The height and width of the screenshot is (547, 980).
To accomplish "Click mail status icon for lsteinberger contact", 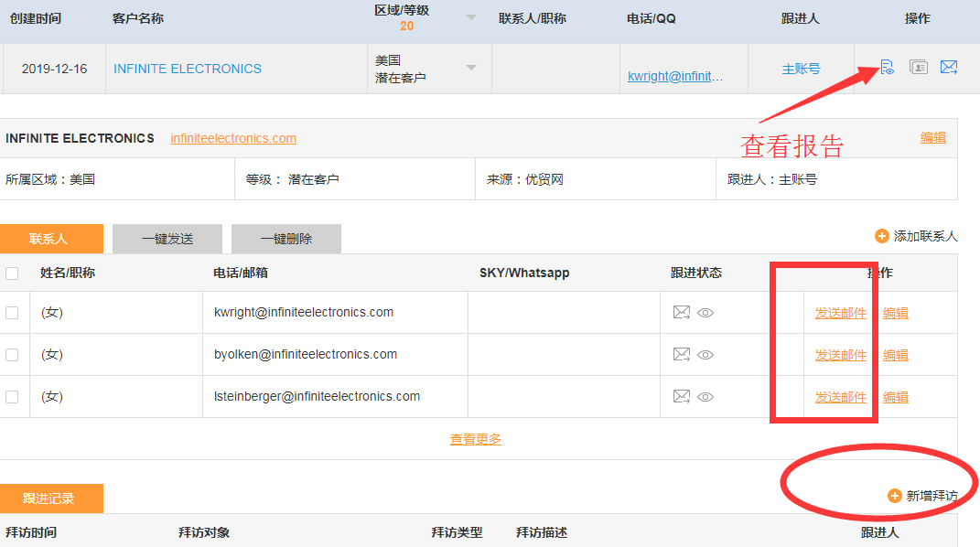I will (682, 396).
